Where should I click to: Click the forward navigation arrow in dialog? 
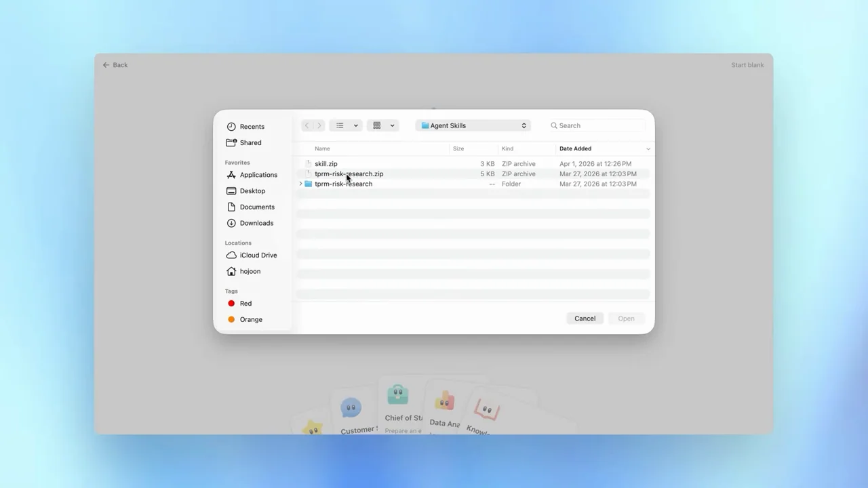tap(319, 125)
